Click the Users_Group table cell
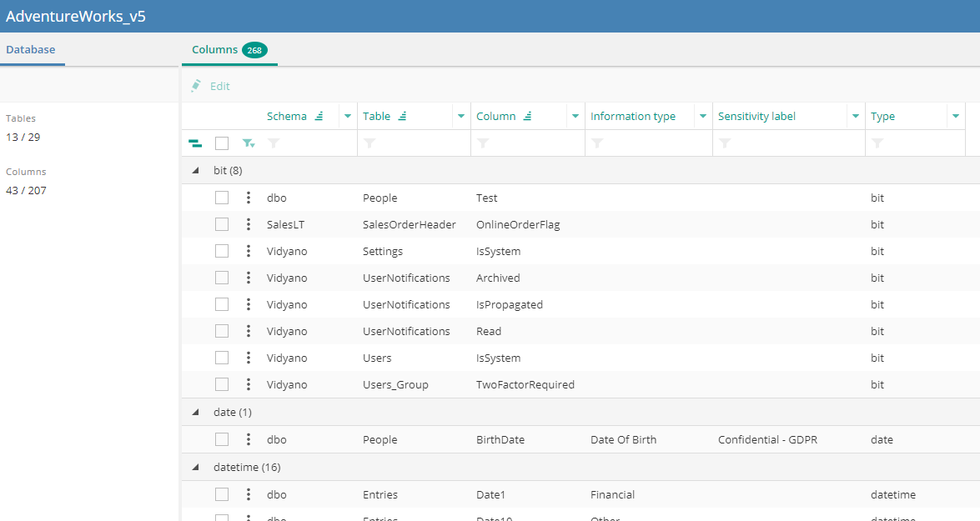This screenshot has width=980, height=521. [x=395, y=384]
